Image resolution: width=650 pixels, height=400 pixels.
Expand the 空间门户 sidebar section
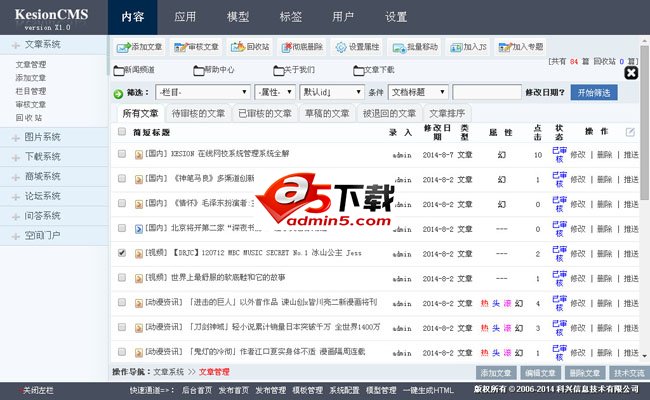point(54,235)
